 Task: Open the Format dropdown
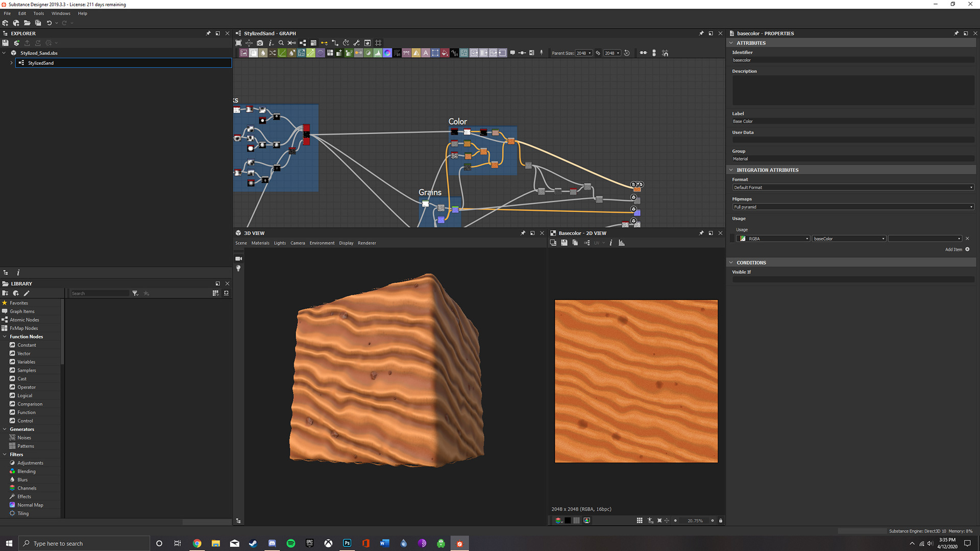tap(853, 188)
